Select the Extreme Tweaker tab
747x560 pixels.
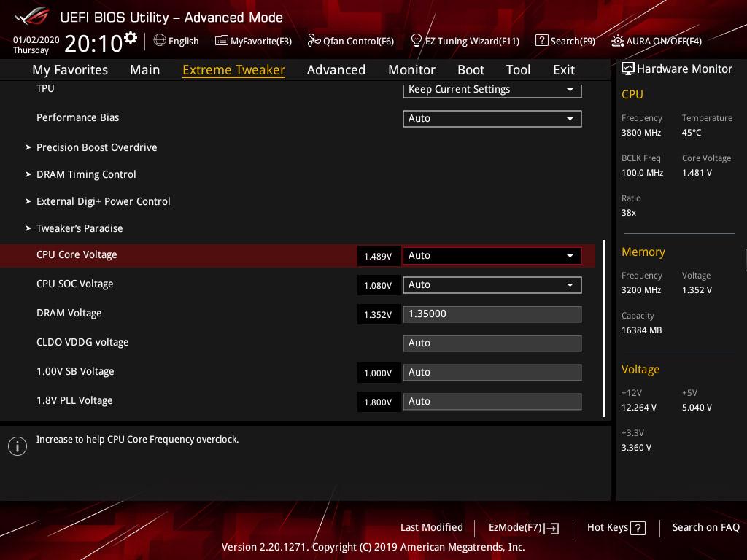tap(234, 70)
